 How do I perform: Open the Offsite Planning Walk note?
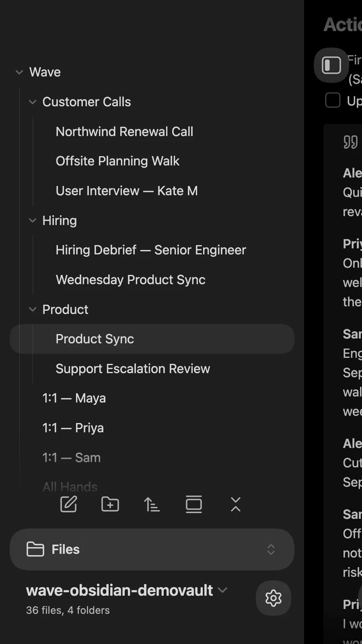pyautogui.click(x=152, y=161)
